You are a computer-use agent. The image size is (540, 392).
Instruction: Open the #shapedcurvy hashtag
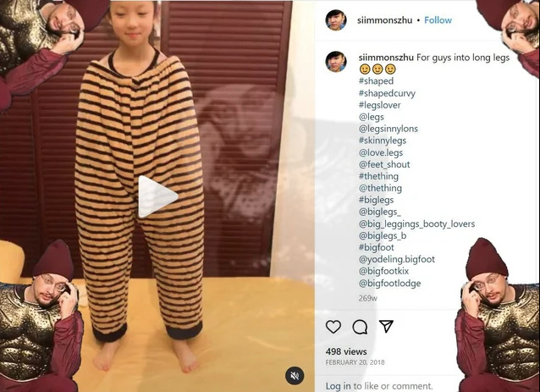click(x=387, y=93)
